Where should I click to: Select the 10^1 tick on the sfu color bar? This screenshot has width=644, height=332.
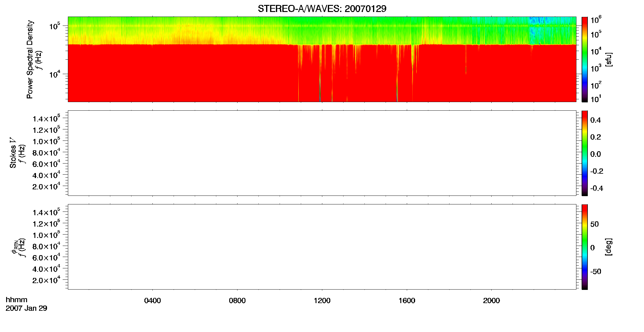coord(596,99)
